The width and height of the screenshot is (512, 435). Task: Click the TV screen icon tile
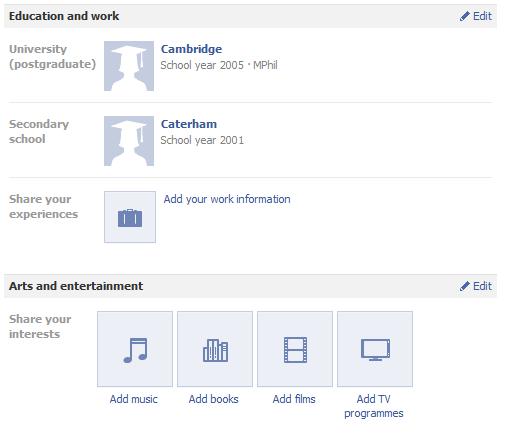point(375,349)
